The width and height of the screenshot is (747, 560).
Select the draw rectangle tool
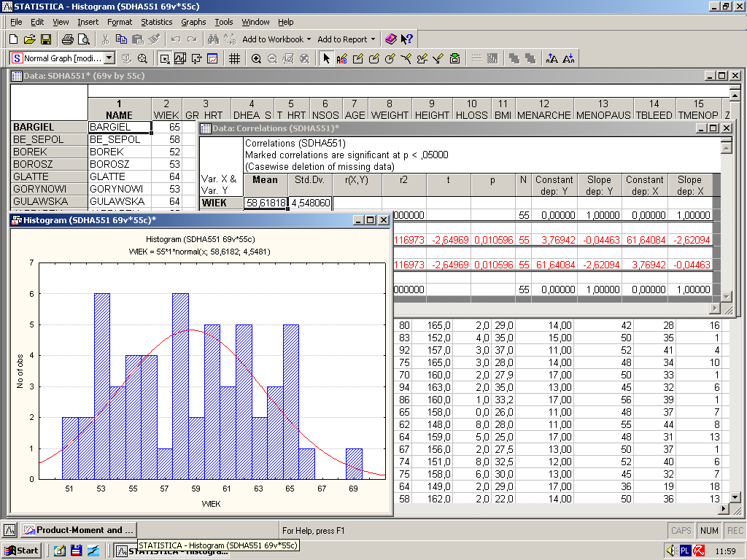[357, 58]
